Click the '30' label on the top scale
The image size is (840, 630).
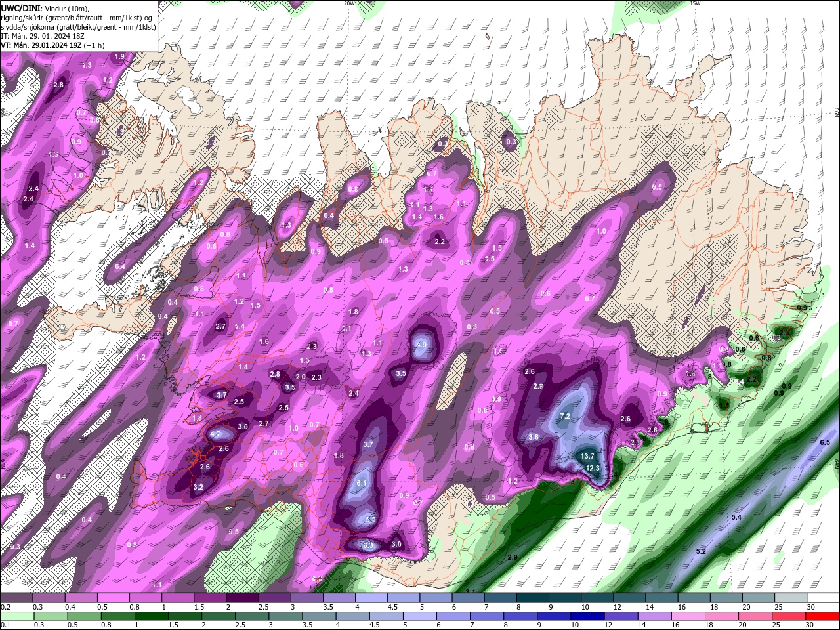pos(811,607)
